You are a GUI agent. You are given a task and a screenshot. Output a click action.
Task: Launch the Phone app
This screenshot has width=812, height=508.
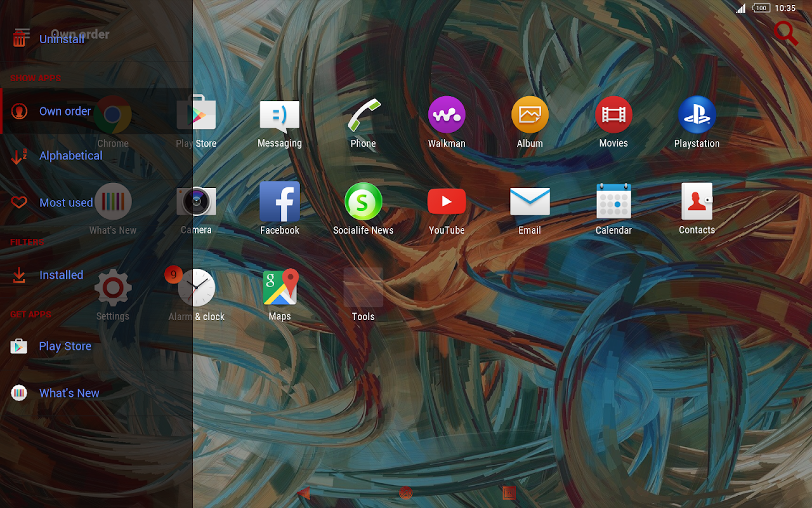click(x=363, y=123)
